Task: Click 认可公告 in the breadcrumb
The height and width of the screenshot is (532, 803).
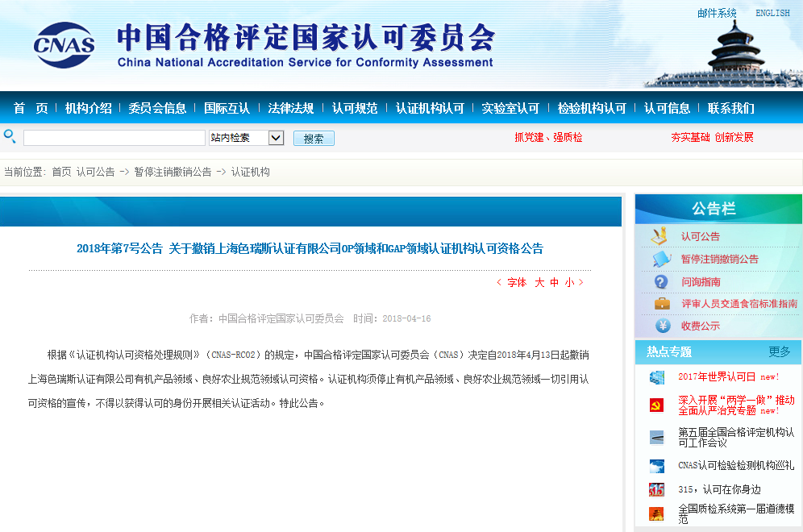Action: 96,172
